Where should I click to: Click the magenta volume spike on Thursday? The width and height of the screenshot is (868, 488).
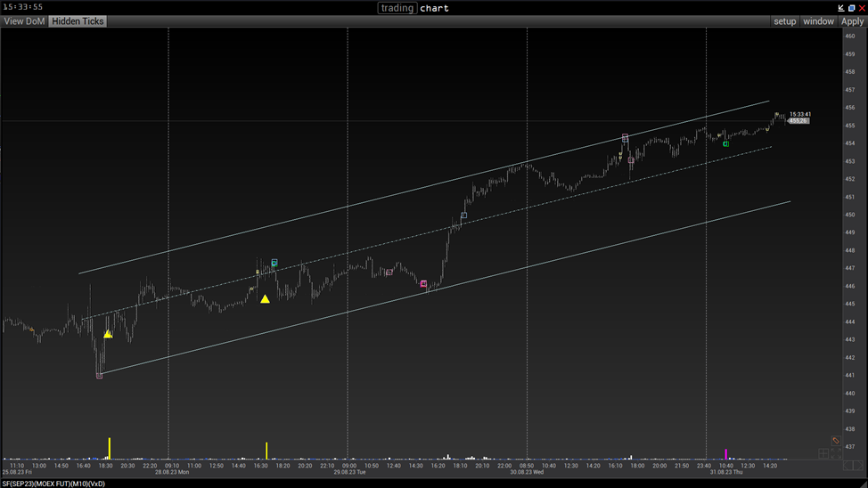(725, 454)
